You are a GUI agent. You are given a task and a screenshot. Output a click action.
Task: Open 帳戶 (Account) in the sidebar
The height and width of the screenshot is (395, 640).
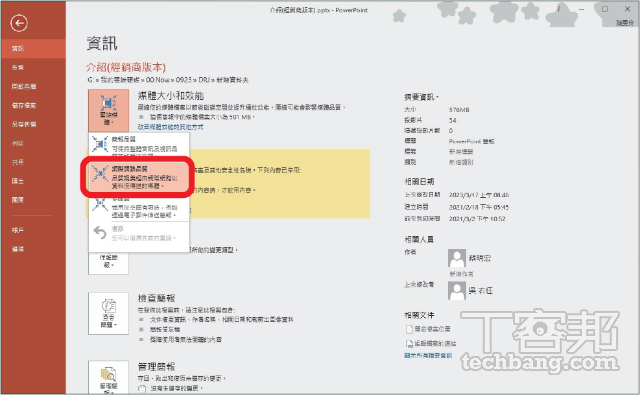point(33,230)
